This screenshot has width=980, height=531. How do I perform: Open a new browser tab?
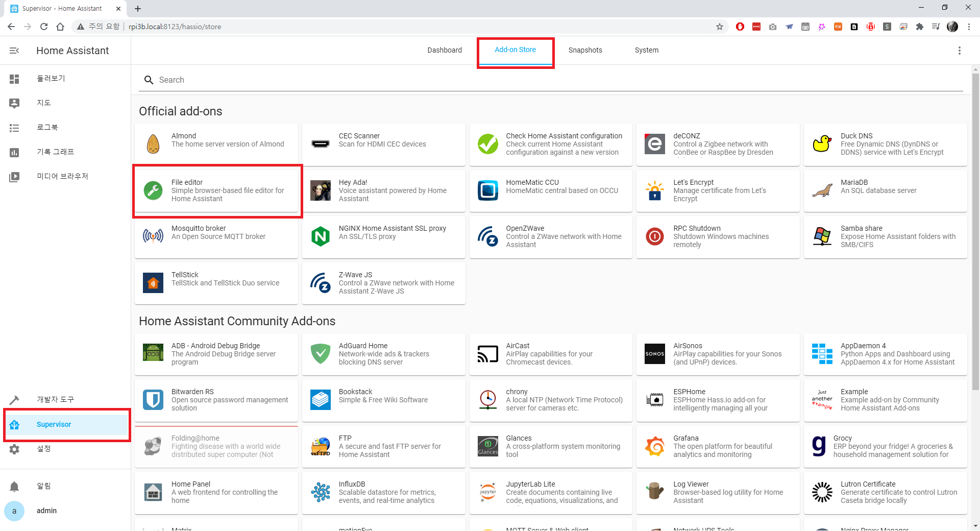(138, 8)
